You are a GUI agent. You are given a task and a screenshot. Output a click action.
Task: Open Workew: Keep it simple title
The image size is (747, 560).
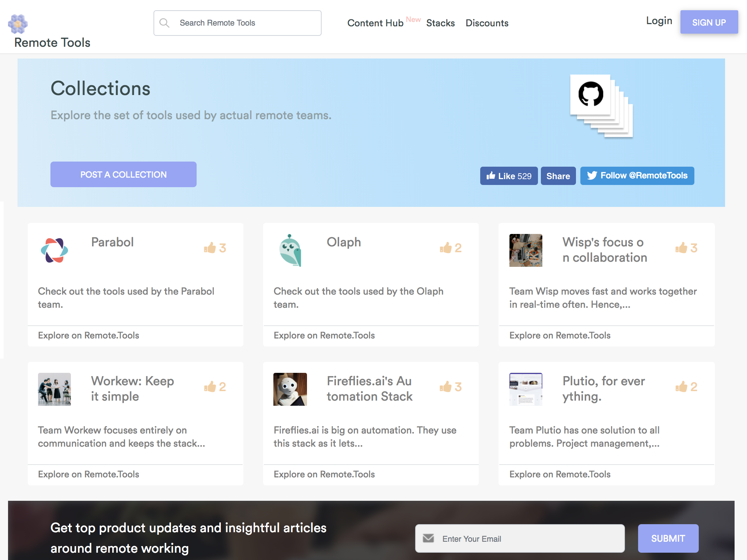coord(133,389)
